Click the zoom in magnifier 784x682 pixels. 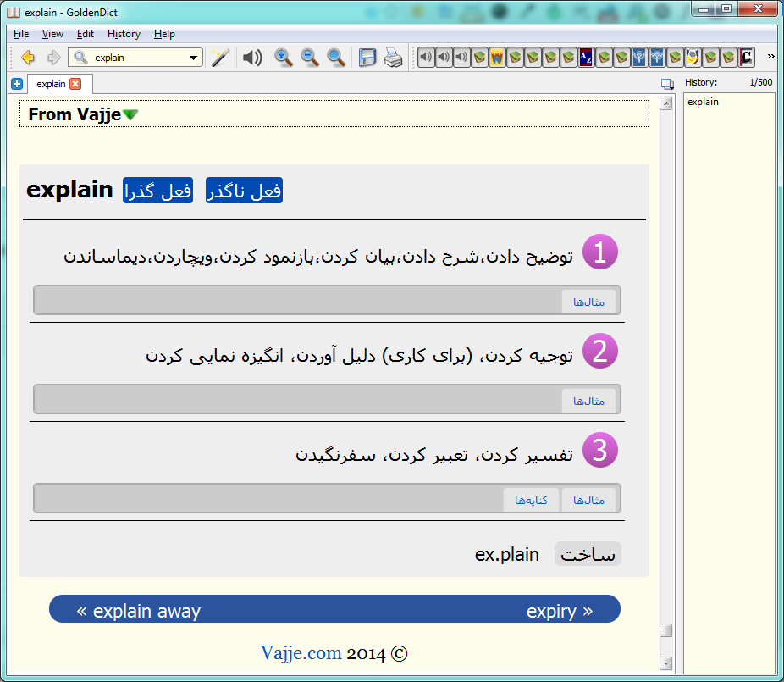(284, 58)
